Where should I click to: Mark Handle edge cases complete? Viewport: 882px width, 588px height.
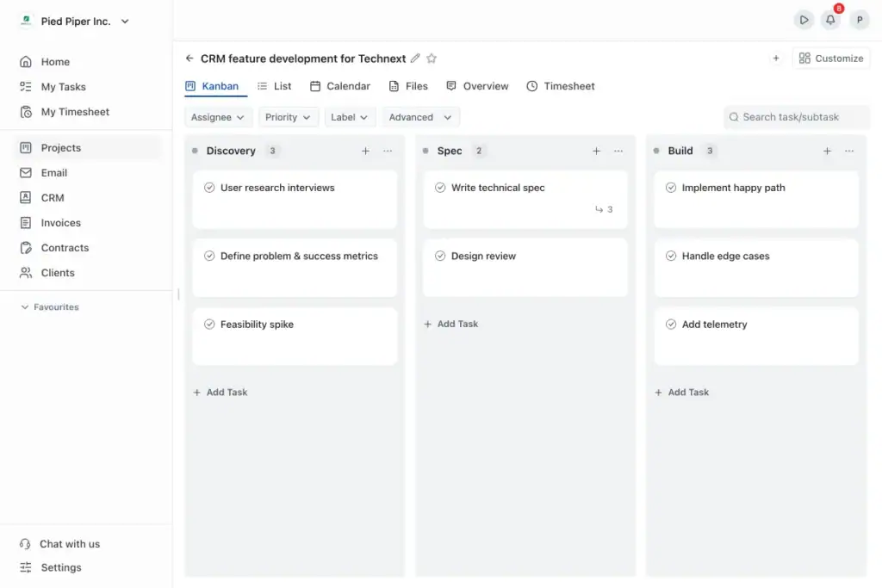point(670,256)
